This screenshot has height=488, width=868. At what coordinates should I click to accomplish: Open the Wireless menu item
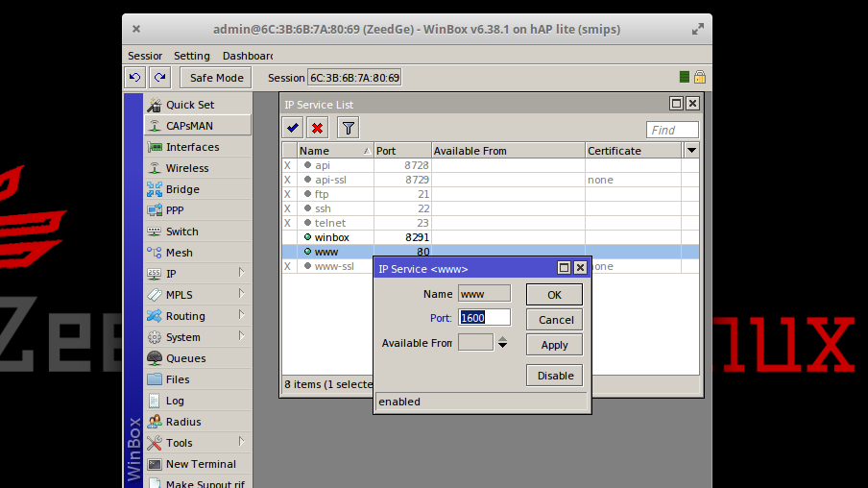point(198,168)
